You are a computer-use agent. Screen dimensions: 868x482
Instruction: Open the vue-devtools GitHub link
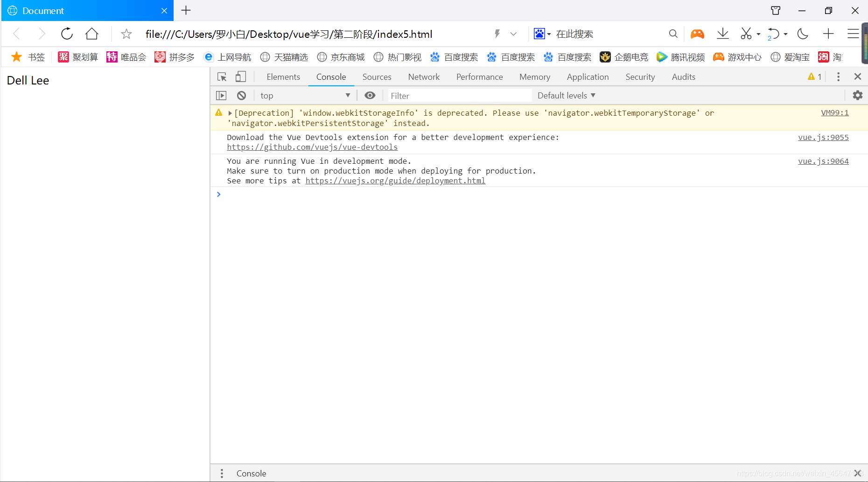312,147
